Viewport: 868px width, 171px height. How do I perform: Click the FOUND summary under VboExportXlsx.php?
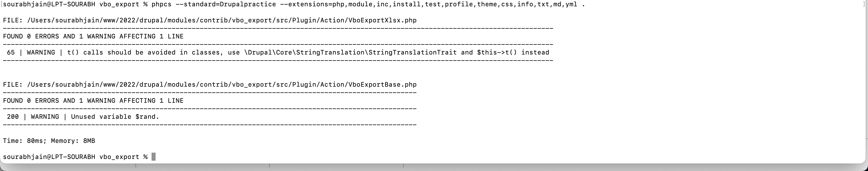click(93, 36)
